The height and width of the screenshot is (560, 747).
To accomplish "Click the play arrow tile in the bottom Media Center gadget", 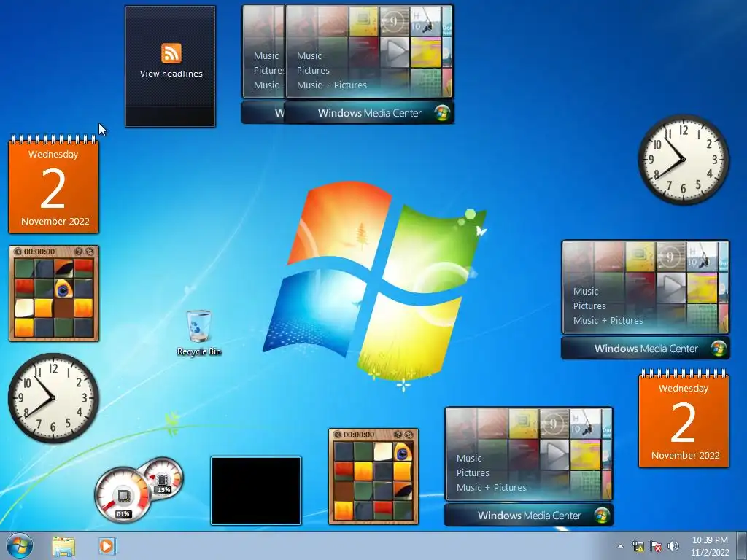I will 554,454.
